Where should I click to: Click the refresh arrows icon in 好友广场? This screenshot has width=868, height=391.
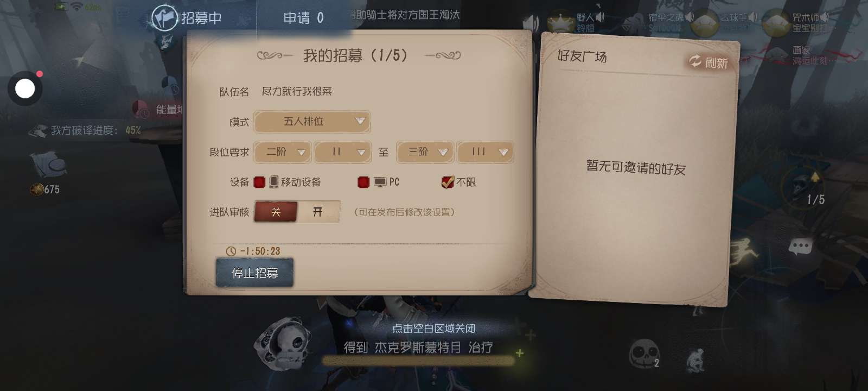click(695, 61)
